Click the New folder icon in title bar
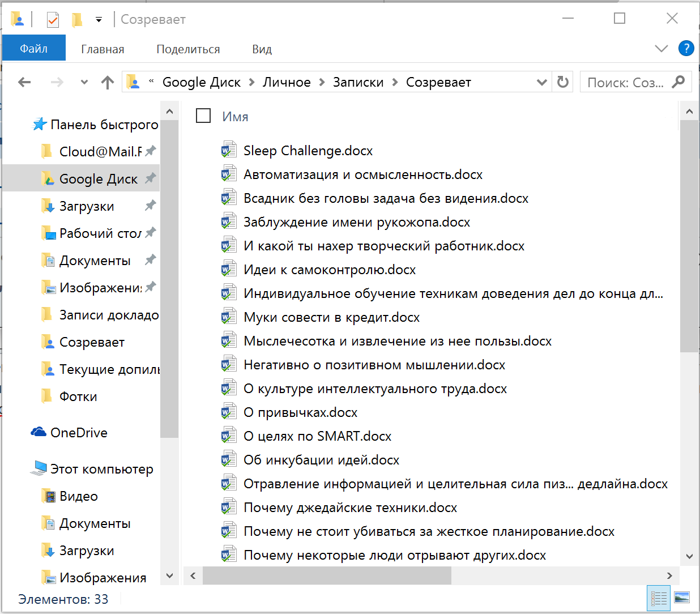700x614 pixels. click(x=77, y=20)
